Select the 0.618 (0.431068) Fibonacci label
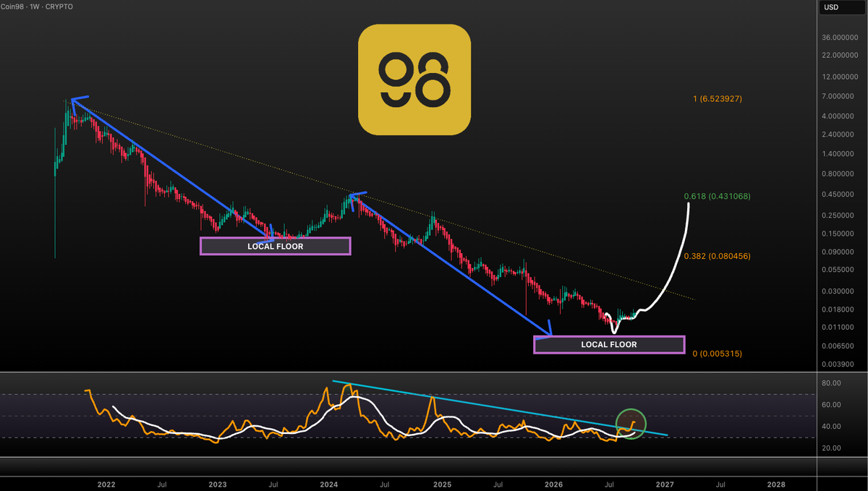 click(718, 196)
